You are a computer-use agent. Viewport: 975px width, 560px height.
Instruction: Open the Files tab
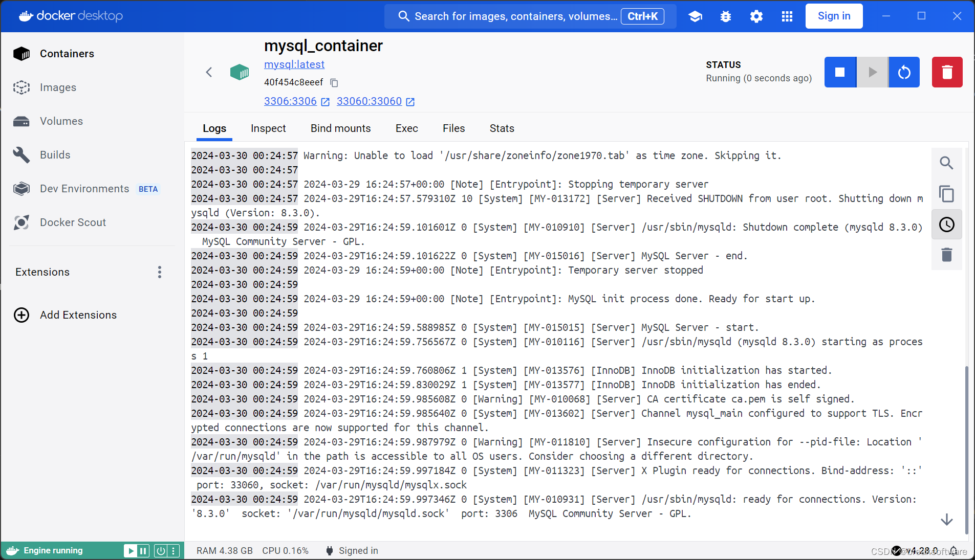(x=454, y=128)
